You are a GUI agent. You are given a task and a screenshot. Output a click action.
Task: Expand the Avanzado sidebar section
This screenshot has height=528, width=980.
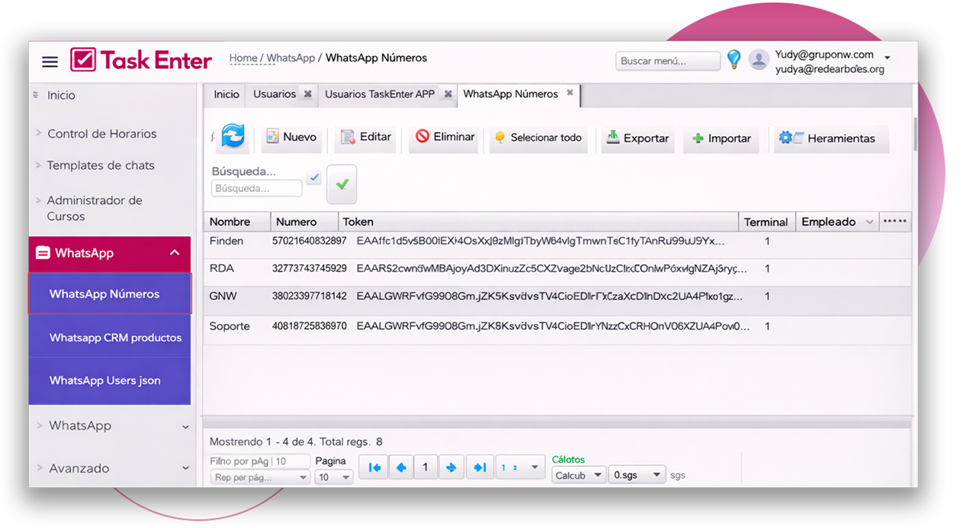[185, 468]
